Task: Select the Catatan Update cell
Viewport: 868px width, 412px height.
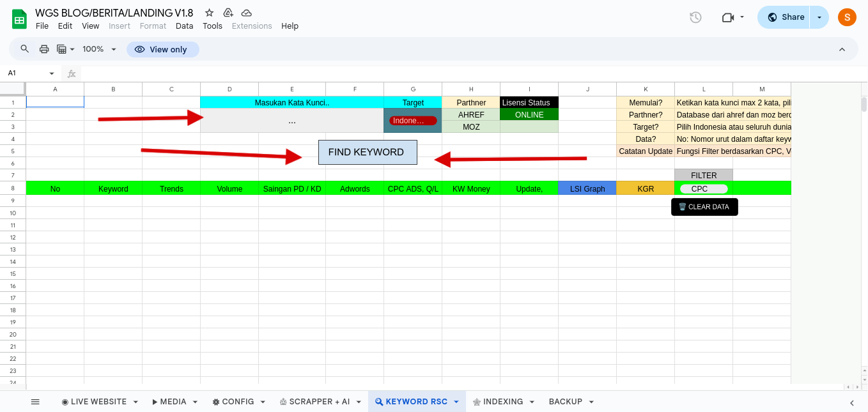Action: coord(646,151)
